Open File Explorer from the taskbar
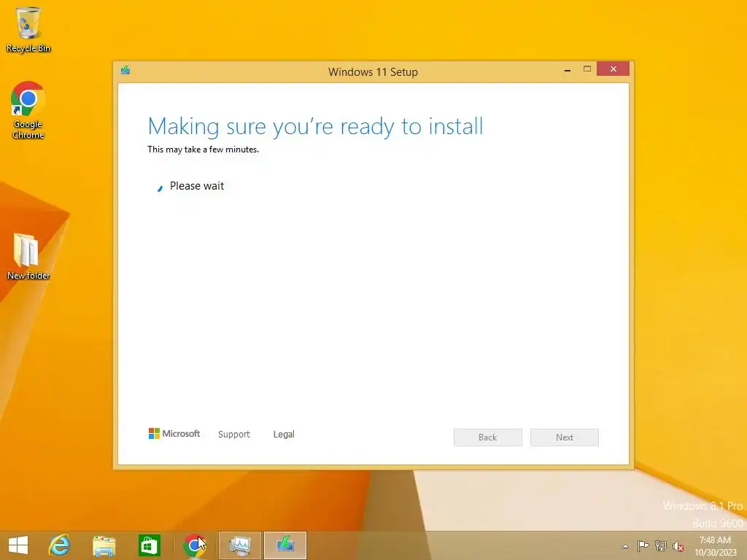Viewport: 747px width, 560px height. point(104,545)
